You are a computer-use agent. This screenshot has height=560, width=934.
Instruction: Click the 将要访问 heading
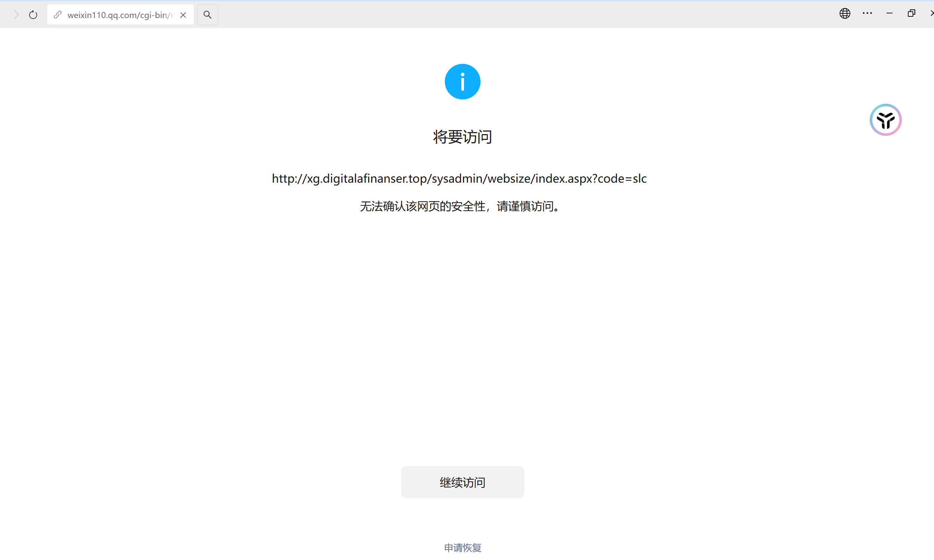pyautogui.click(x=462, y=136)
